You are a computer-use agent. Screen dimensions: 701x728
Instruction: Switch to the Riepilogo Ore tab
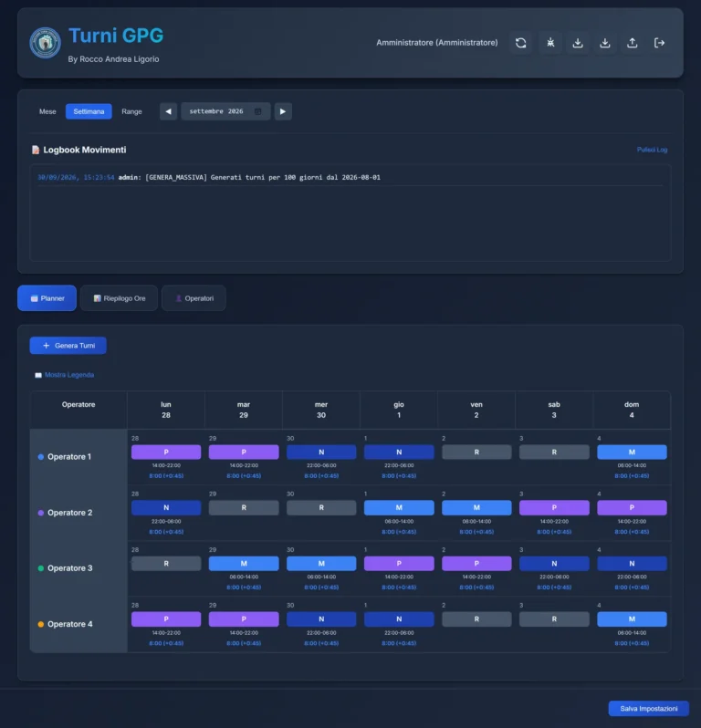coord(119,298)
